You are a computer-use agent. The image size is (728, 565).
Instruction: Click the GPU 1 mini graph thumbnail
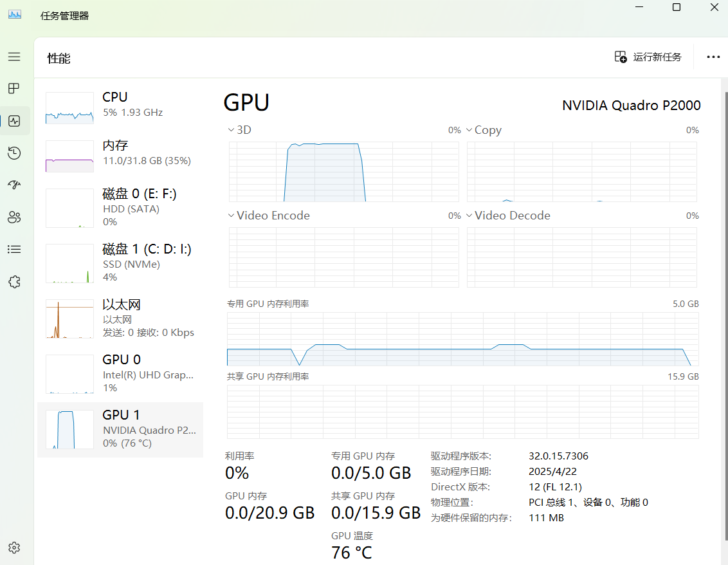click(69, 429)
